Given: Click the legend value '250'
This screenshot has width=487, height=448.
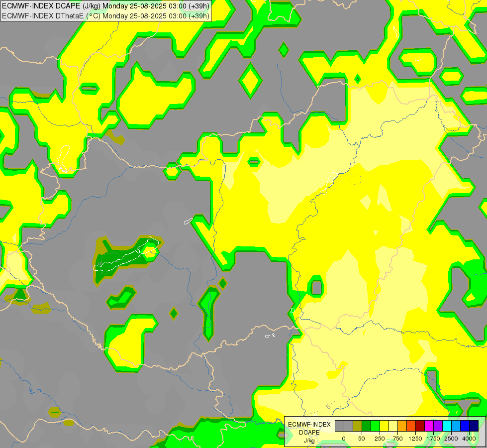Looking at the screenshot, I should (x=380, y=439).
